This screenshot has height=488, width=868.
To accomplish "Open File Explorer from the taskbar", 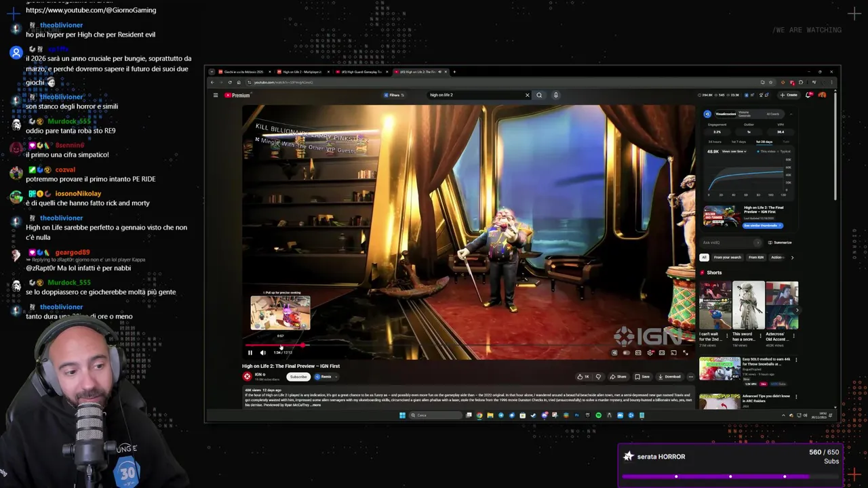I will 490,415.
